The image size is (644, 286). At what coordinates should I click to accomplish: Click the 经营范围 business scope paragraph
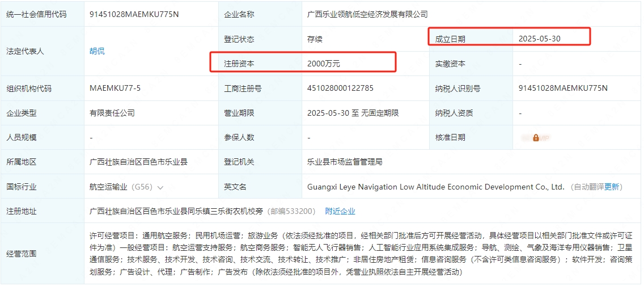(362, 254)
